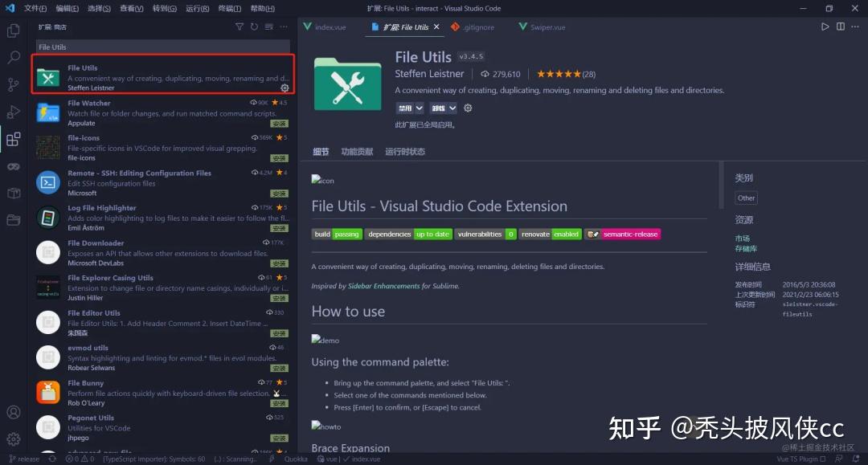Open the Accounts icon in the activity bar
Viewport: 868px width, 465px height.
[14, 413]
